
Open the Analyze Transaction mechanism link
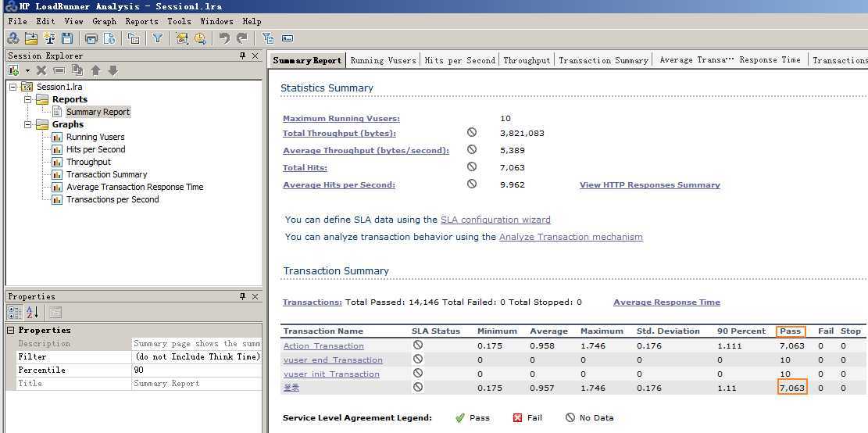point(571,237)
